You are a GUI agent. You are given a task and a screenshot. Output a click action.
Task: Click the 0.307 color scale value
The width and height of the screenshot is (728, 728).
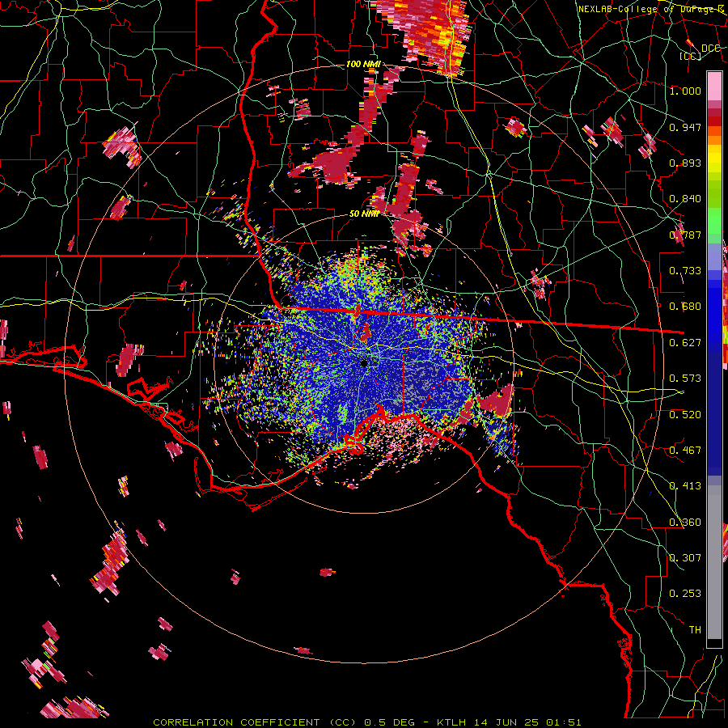(x=685, y=558)
